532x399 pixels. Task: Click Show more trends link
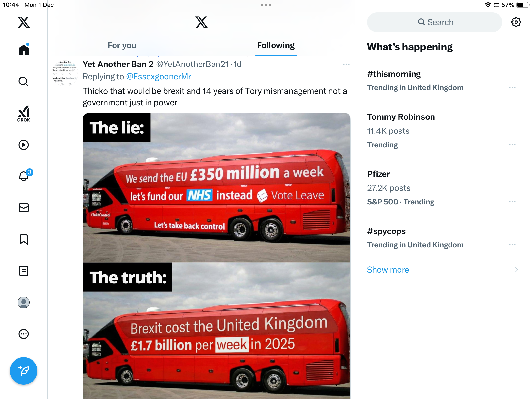(x=388, y=270)
